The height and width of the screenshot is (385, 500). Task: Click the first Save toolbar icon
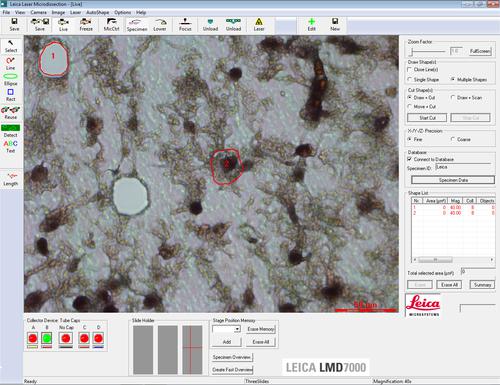(x=14, y=25)
